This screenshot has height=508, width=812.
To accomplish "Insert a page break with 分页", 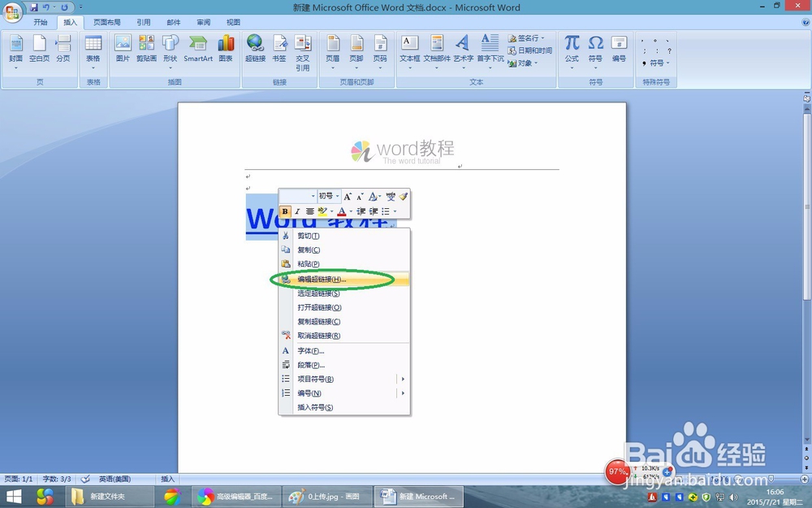I will pos(63,49).
